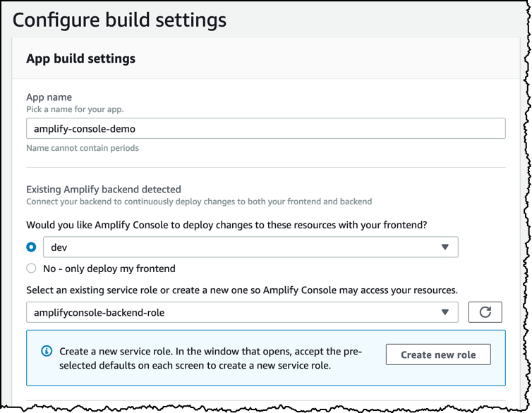The height and width of the screenshot is (413, 532).
Task: Click the "Existing Amplify backend detected" heading
Action: point(104,189)
